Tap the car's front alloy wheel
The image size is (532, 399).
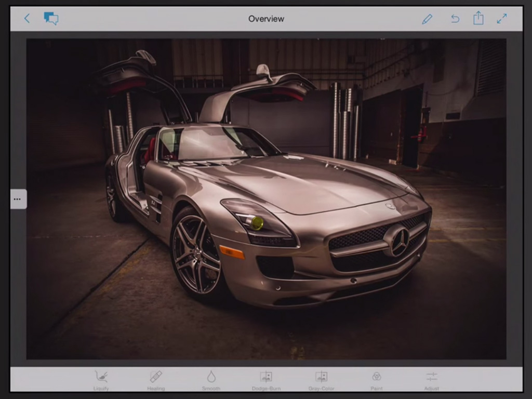(x=197, y=254)
